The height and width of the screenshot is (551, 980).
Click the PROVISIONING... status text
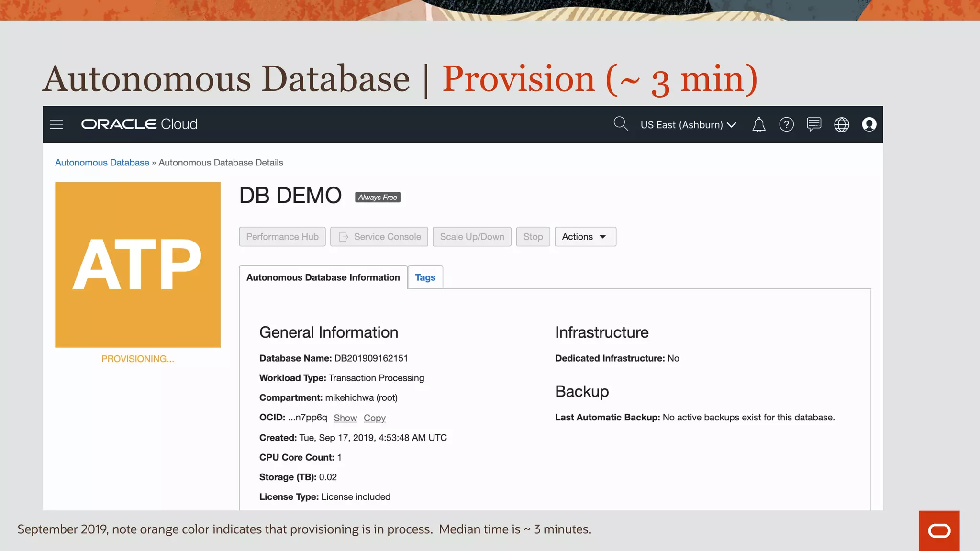pyautogui.click(x=138, y=359)
